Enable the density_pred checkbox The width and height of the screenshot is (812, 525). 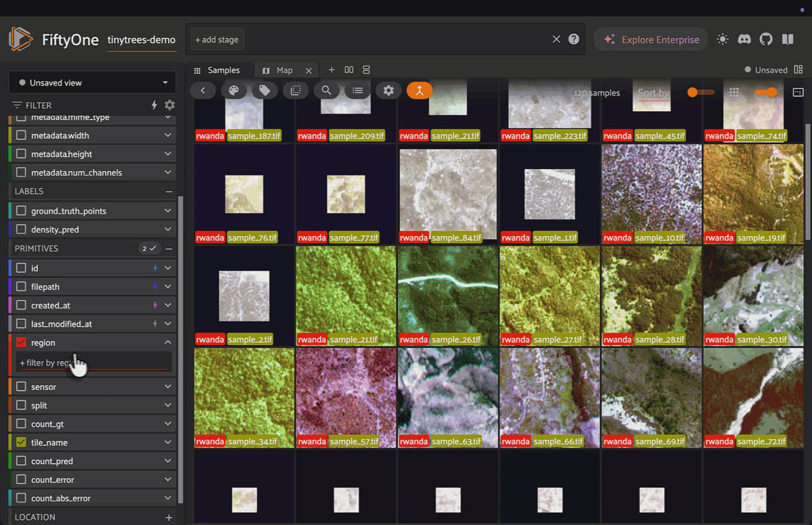pos(21,229)
